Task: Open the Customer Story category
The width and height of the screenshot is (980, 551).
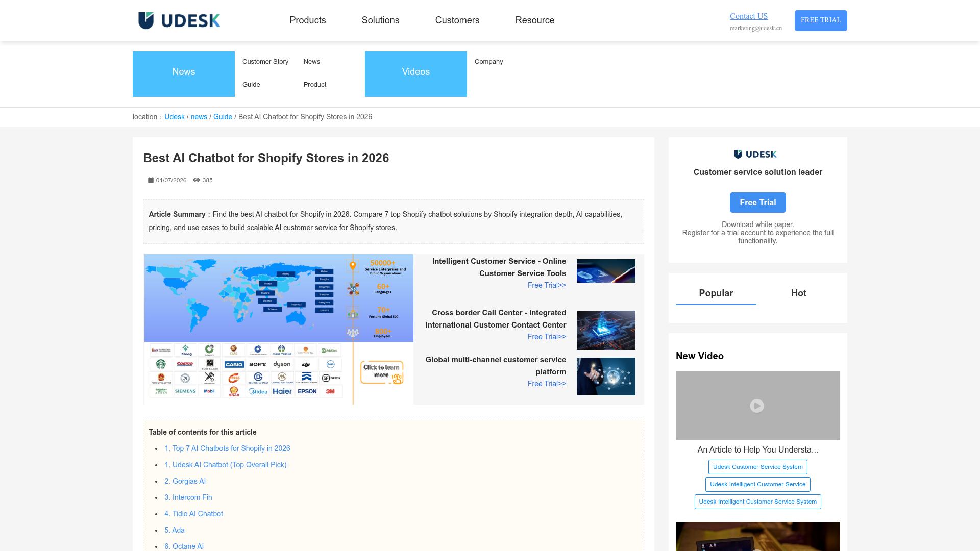Action: tap(265, 62)
